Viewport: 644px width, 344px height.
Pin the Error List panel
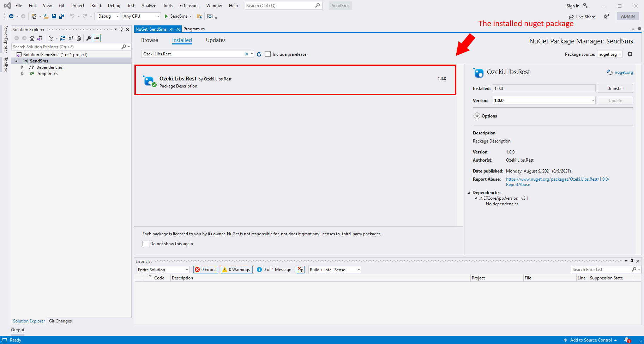click(x=632, y=261)
